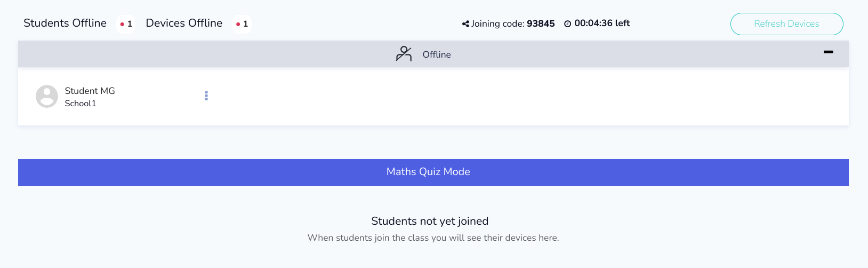Click the joining code number 93845

click(541, 23)
